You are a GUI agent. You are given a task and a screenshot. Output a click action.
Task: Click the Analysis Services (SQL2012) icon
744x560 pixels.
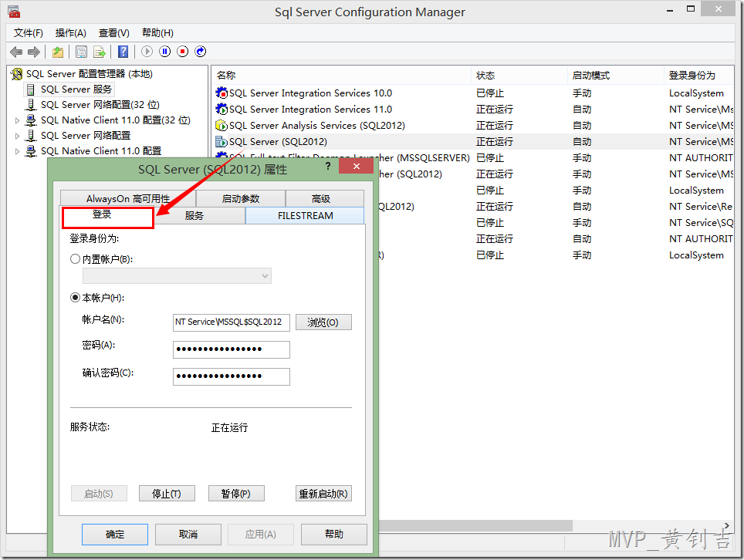pos(221,125)
